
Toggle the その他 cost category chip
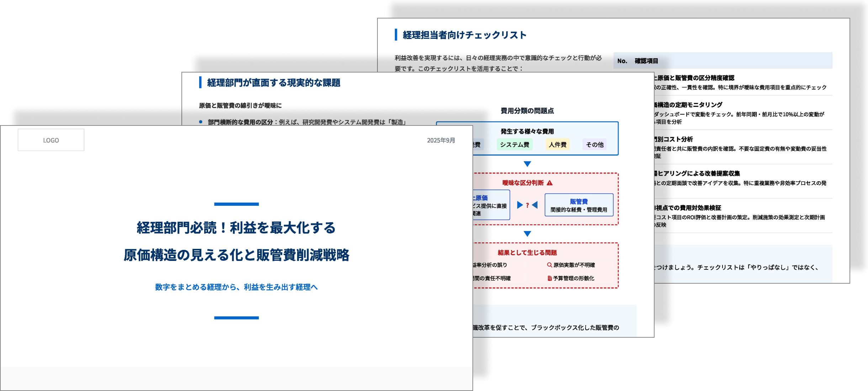pyautogui.click(x=594, y=145)
